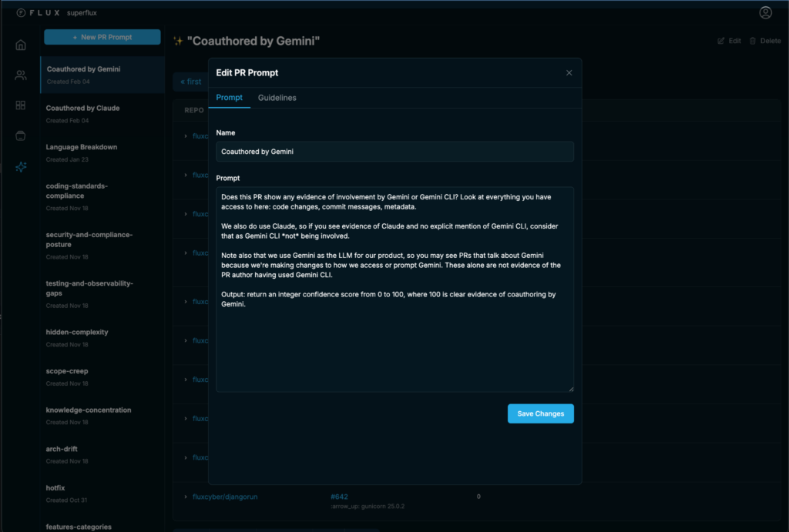
Task: Switch to the Prompt tab
Action: [x=229, y=98]
